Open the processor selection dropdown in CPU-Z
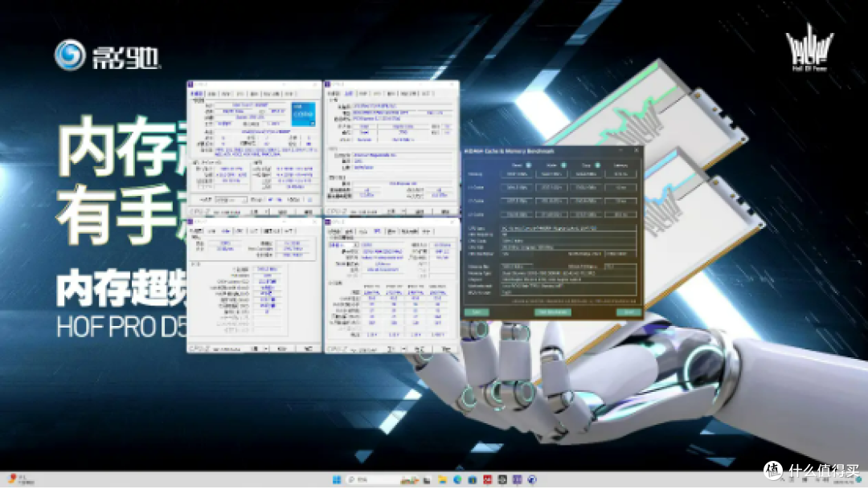The height and width of the screenshot is (489, 868). pyautogui.click(x=231, y=200)
